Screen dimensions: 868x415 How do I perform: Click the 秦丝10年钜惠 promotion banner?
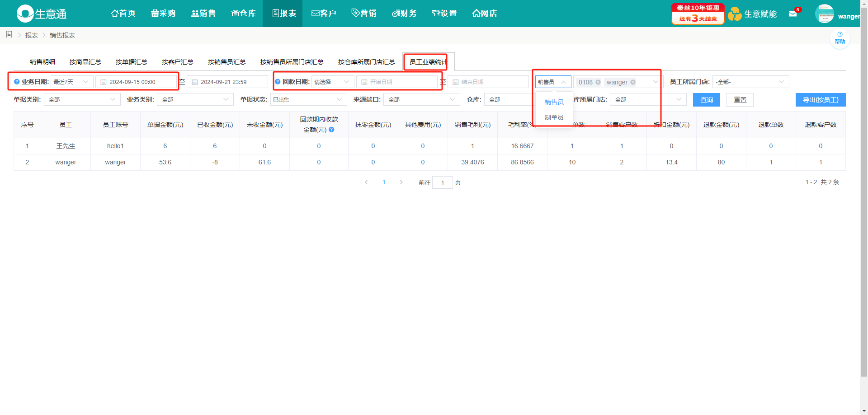[698, 14]
